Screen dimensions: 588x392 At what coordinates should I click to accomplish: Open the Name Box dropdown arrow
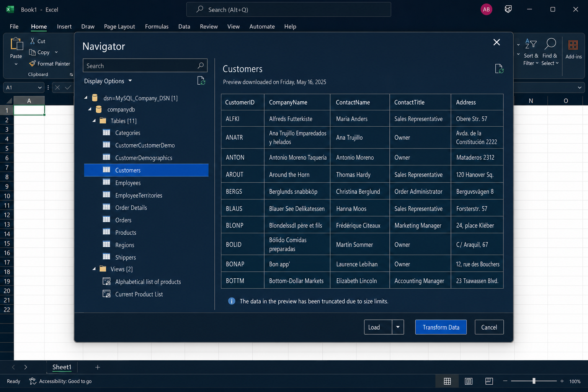coord(39,87)
